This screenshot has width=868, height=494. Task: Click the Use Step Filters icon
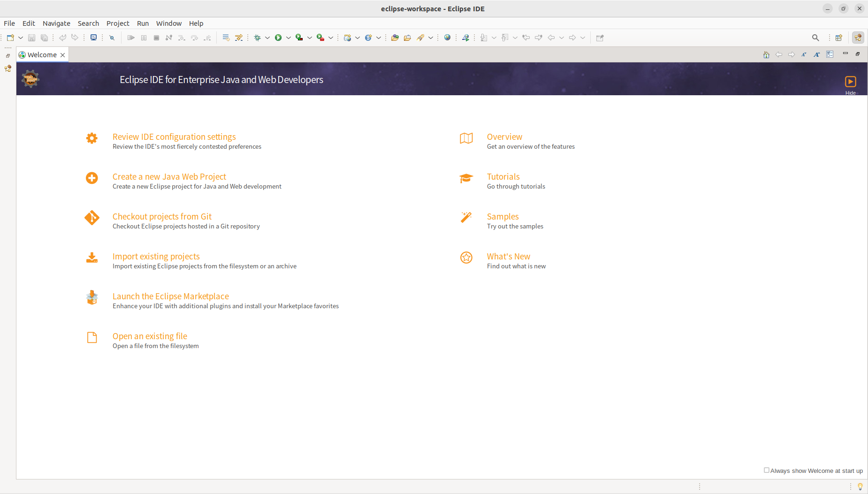pos(239,38)
